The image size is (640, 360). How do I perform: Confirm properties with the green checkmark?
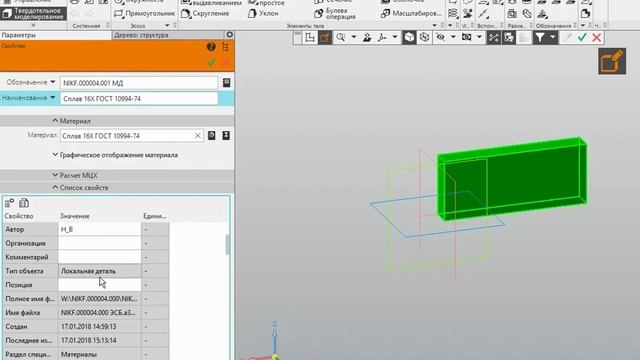[211, 62]
